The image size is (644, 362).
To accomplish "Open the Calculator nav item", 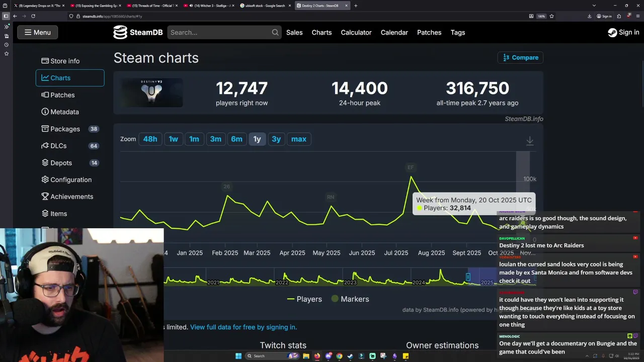I will (356, 32).
